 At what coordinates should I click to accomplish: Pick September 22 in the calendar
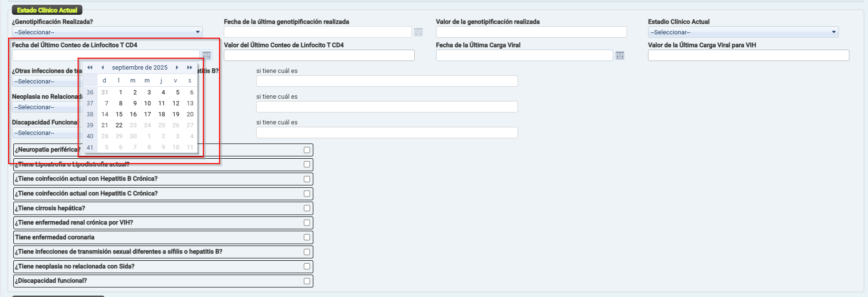119,125
